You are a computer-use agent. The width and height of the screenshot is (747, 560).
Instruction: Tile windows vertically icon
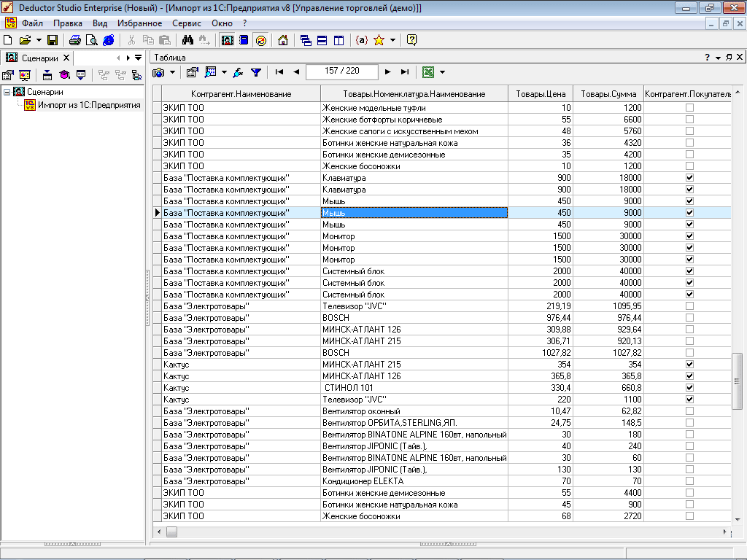click(338, 40)
